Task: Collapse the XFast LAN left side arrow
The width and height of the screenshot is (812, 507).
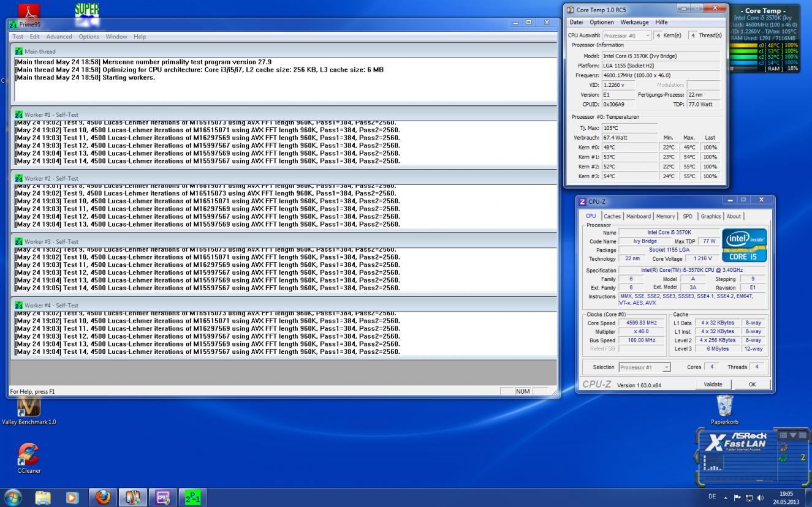Action: coord(696,457)
